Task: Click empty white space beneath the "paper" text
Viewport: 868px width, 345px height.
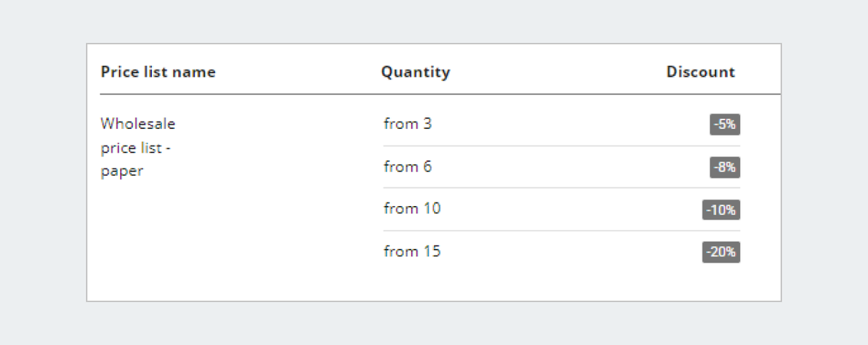Action: [x=217, y=239]
